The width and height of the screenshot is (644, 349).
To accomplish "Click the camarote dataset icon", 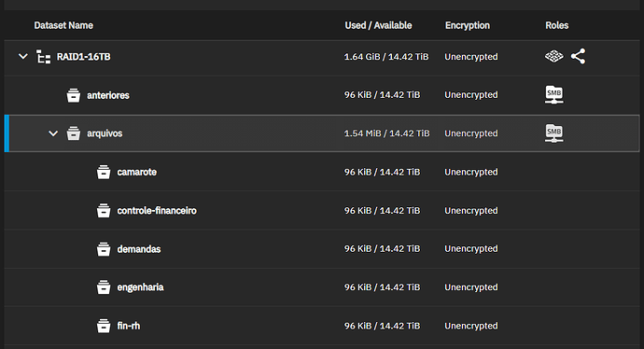I will pyautogui.click(x=104, y=172).
